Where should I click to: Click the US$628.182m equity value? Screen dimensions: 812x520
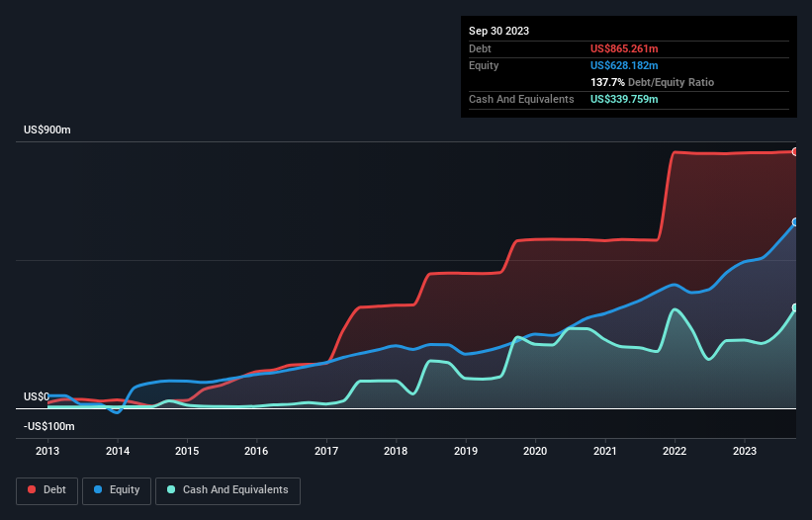tap(624, 65)
